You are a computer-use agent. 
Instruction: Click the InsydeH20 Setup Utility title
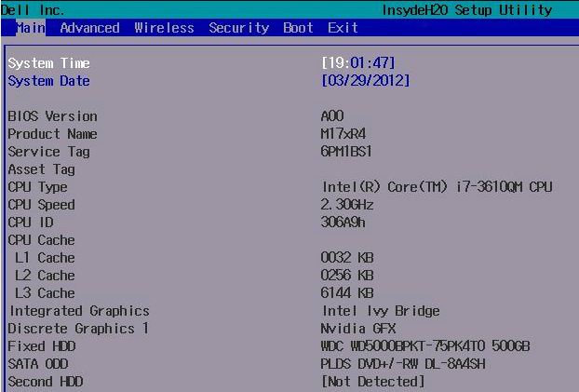[x=467, y=10]
